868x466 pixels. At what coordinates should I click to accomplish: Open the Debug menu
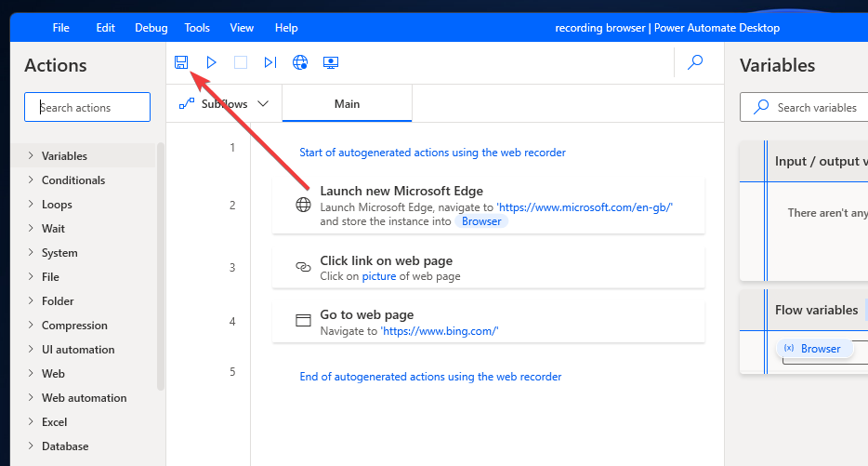pos(151,28)
